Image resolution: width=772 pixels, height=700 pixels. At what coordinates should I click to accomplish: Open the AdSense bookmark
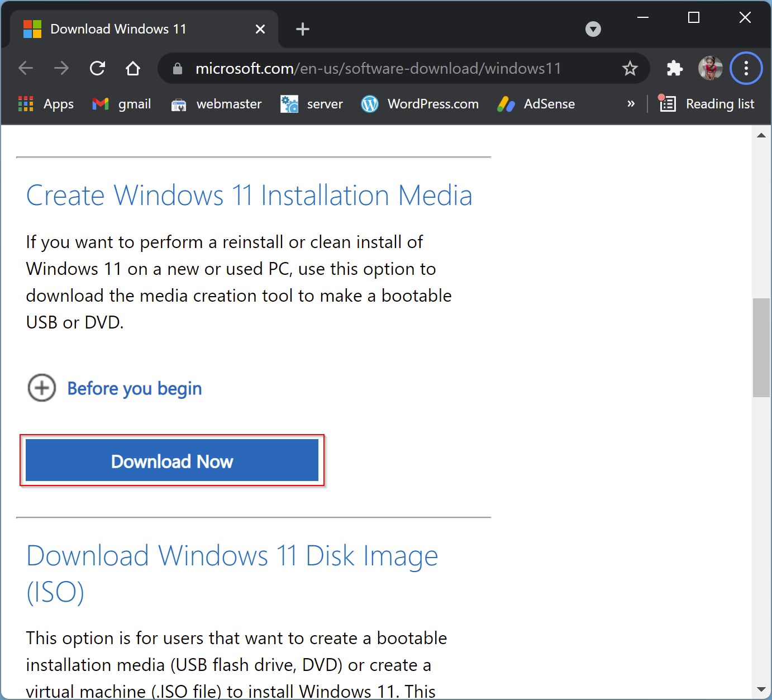pos(536,104)
